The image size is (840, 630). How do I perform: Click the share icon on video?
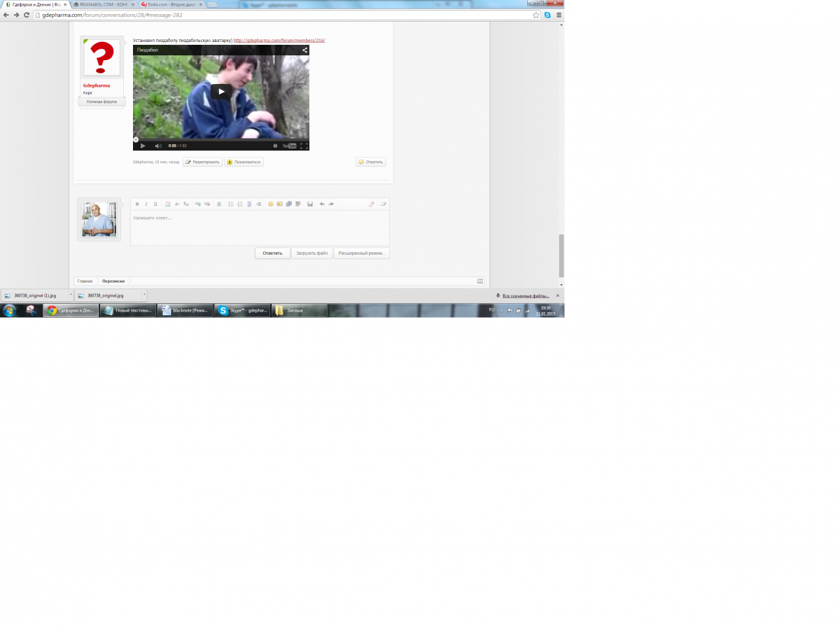304,50
